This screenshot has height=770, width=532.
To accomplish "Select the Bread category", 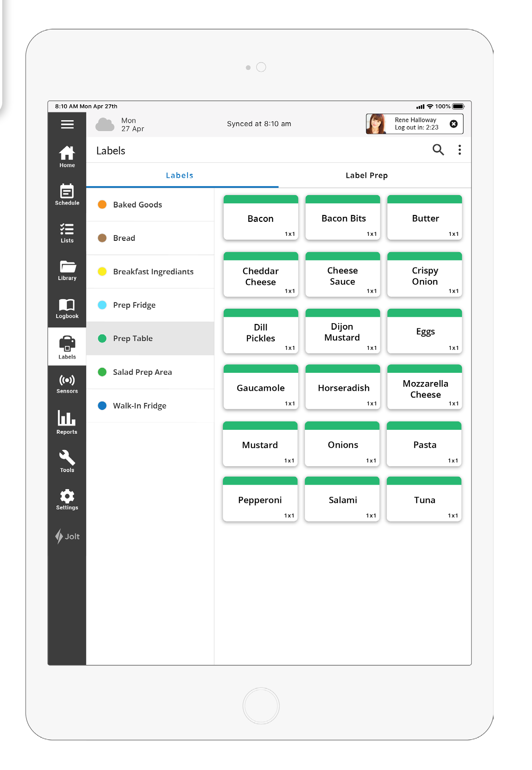I will [x=150, y=238].
